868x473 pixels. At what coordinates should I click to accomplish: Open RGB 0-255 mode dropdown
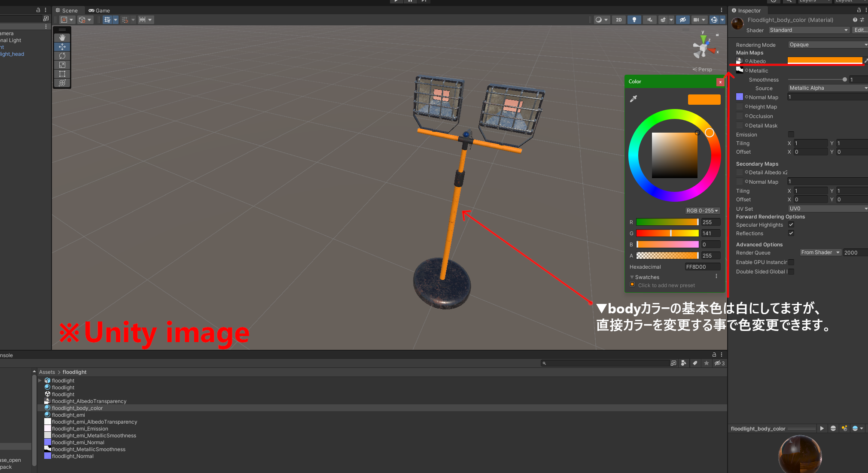pyautogui.click(x=702, y=211)
